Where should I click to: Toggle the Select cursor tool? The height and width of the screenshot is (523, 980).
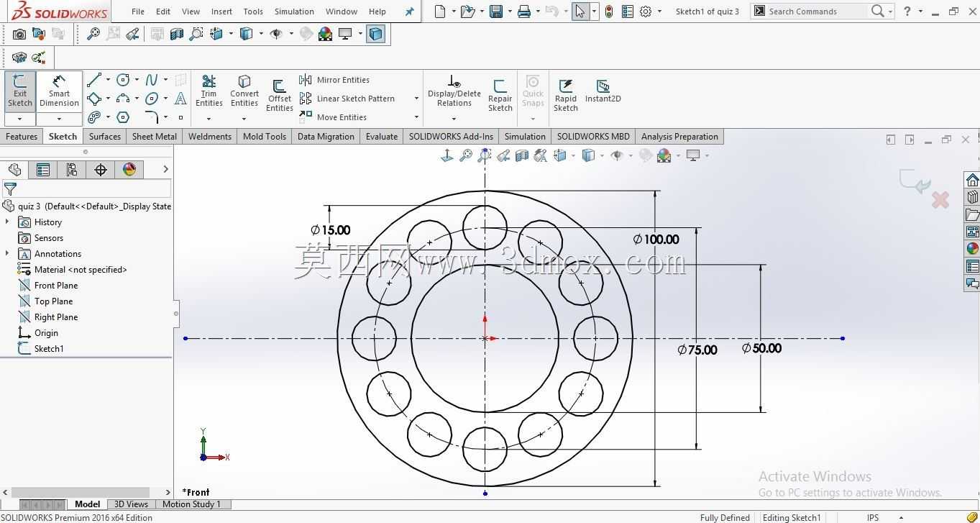(580, 12)
